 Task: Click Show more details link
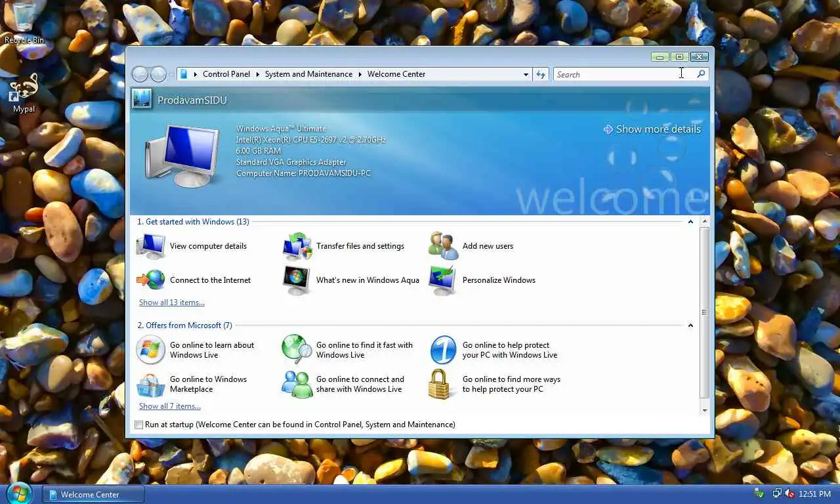[x=652, y=129]
